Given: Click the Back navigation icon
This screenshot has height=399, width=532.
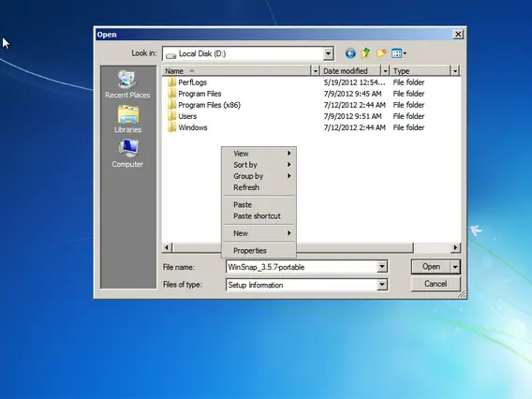Looking at the screenshot, I should tap(350, 53).
